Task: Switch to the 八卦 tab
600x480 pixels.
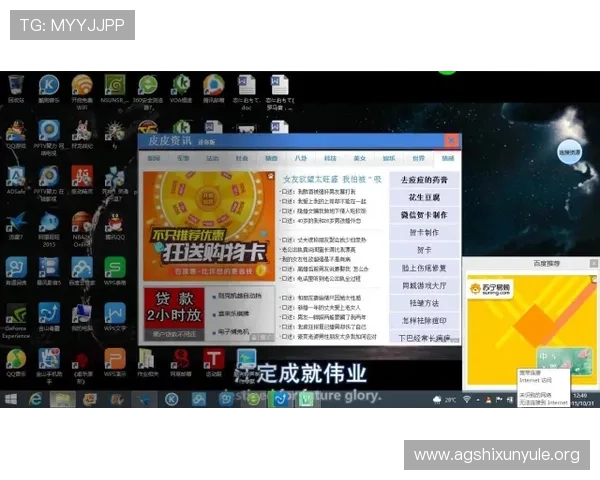Action: click(301, 158)
